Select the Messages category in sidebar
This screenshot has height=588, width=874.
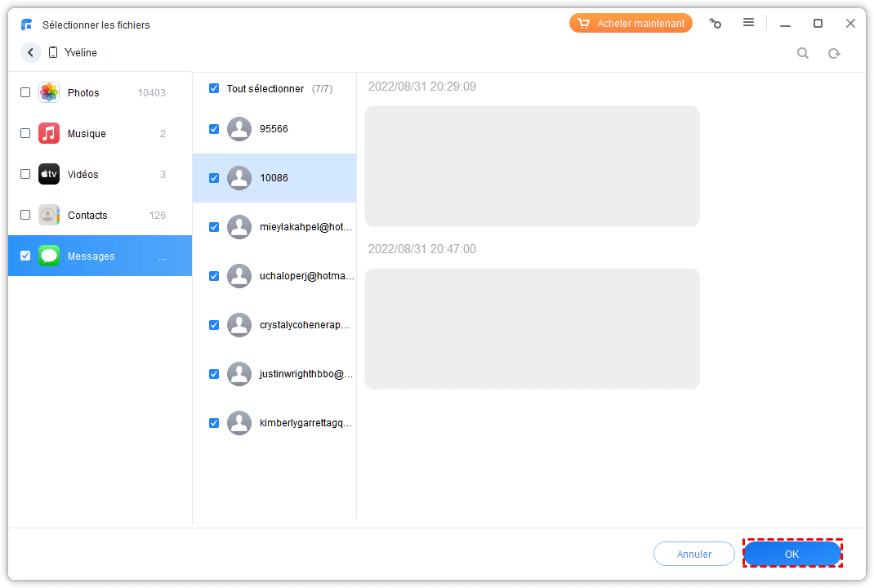[91, 256]
